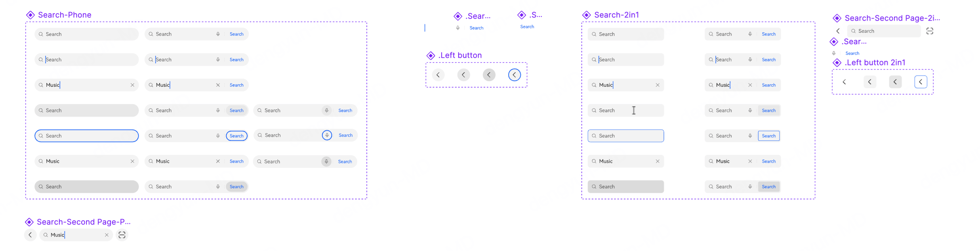Viewport: 980px width, 251px height.
Task: Select the .Left button component label
Action: click(x=460, y=55)
